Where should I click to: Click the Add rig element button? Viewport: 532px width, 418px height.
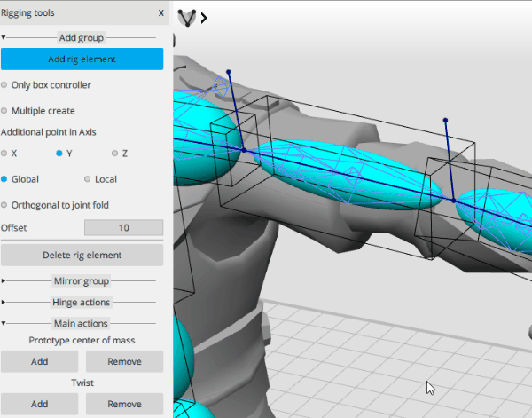(x=82, y=59)
